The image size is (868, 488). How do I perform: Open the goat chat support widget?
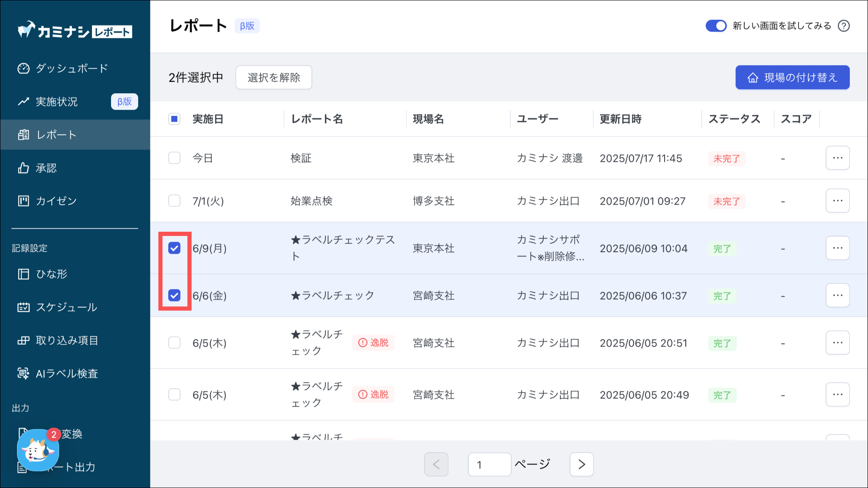[x=37, y=451]
